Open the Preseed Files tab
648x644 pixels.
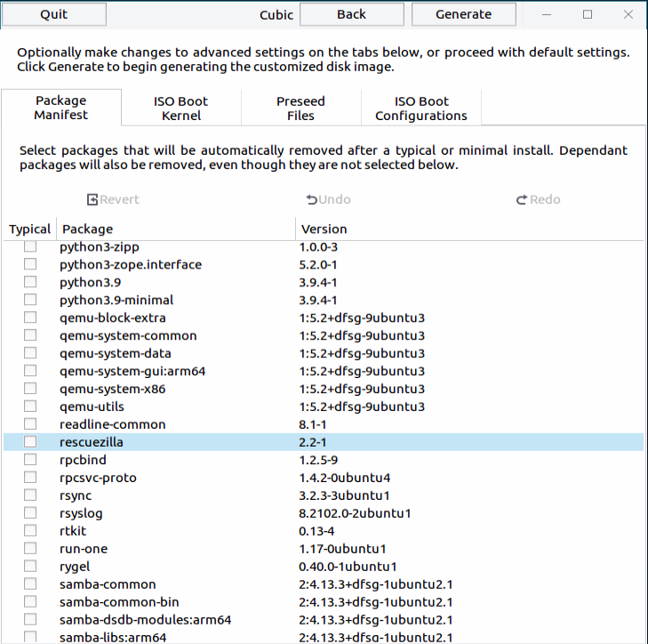click(x=300, y=109)
